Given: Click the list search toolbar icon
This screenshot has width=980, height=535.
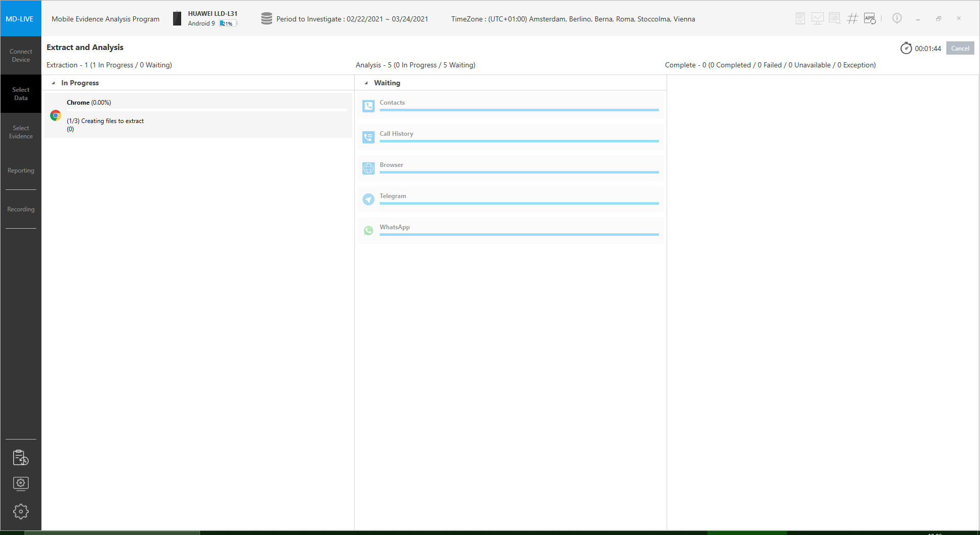Looking at the screenshot, I should (x=835, y=19).
